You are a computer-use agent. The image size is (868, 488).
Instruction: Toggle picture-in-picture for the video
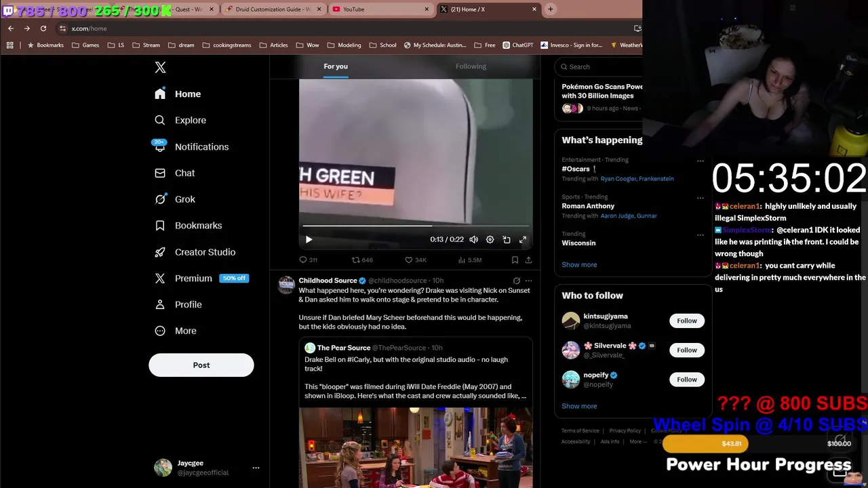507,239
